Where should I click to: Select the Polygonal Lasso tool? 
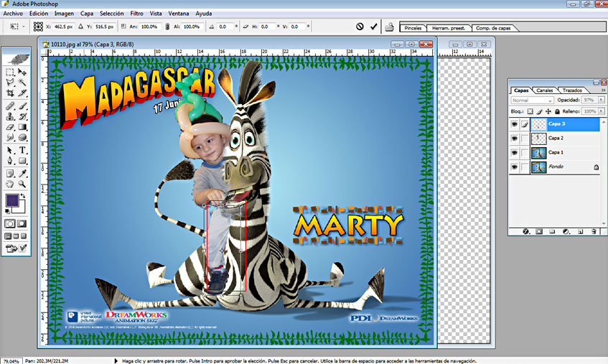tap(10, 82)
